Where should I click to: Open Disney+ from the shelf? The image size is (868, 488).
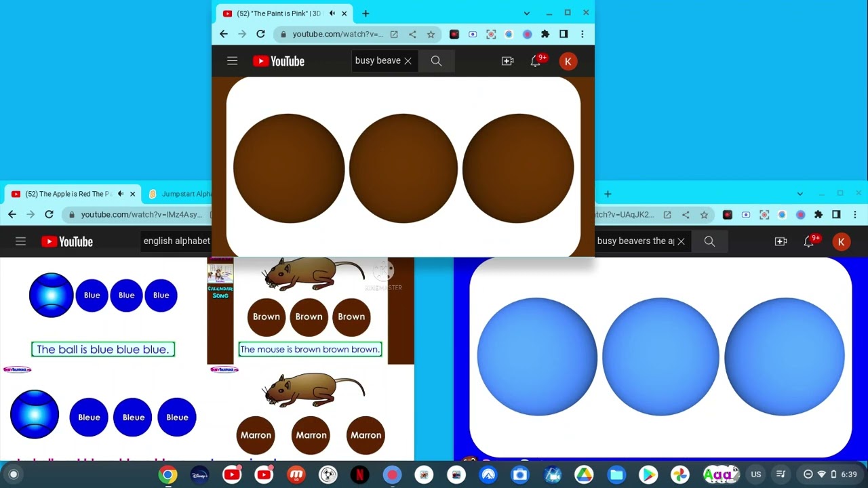click(x=199, y=475)
